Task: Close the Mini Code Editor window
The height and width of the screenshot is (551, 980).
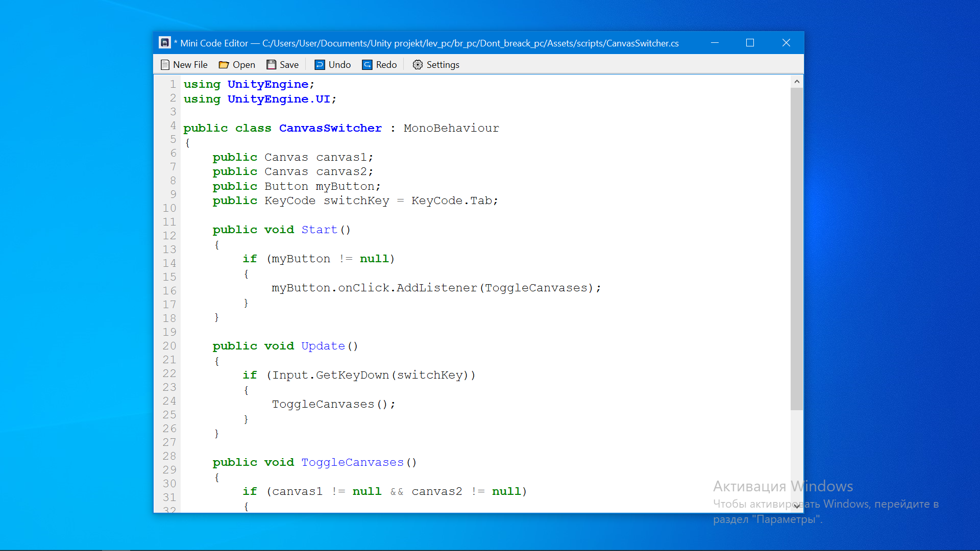Action: pyautogui.click(x=786, y=43)
